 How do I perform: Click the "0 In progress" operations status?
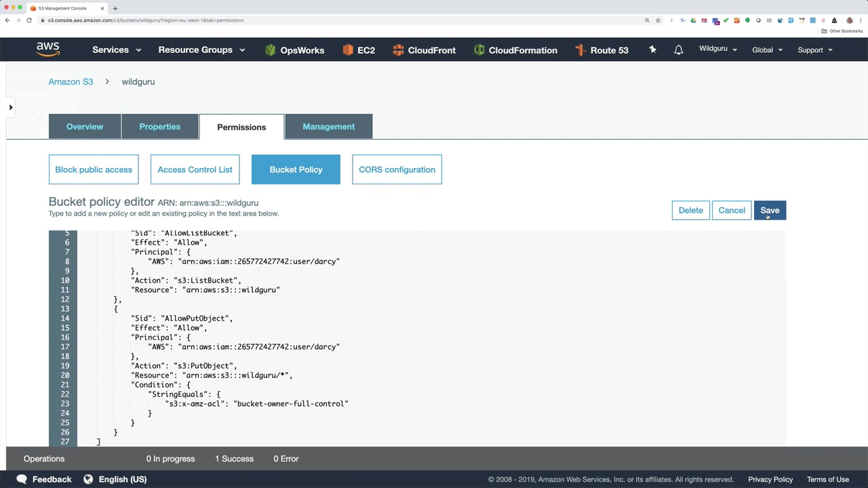pos(171,459)
